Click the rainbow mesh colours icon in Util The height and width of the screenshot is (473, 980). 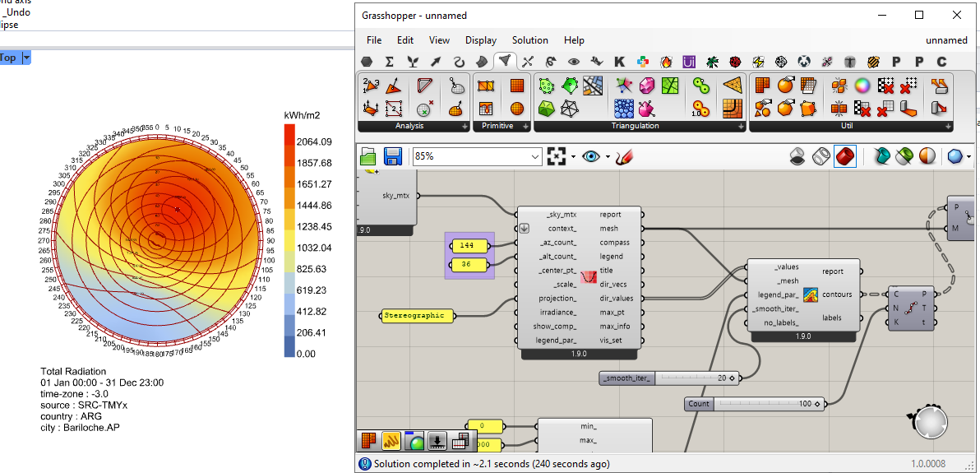coord(861,85)
